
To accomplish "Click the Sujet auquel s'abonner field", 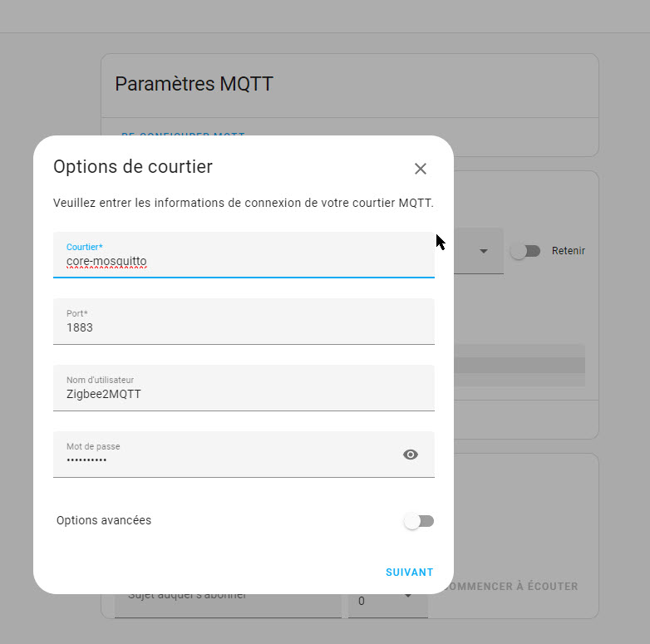I will tap(228, 606).
